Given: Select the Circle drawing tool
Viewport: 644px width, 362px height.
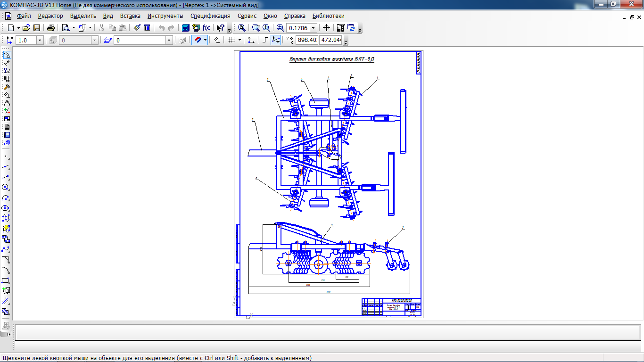Looking at the screenshot, I should [6, 187].
